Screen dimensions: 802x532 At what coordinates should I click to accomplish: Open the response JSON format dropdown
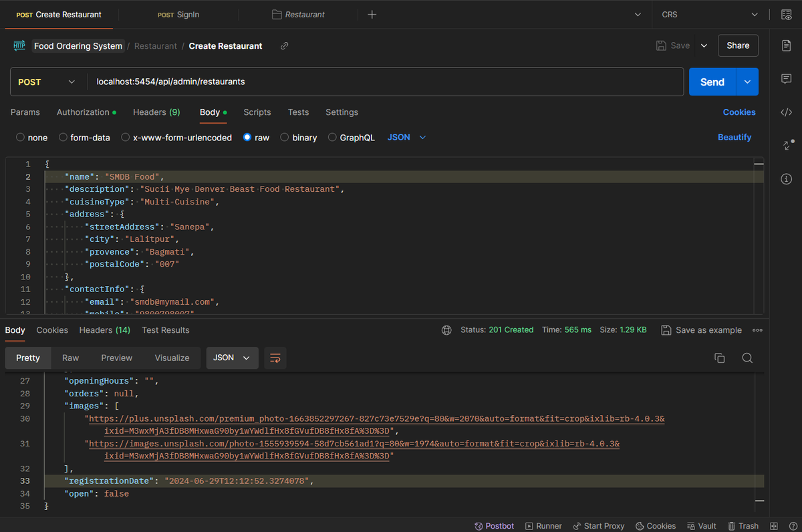(x=233, y=358)
